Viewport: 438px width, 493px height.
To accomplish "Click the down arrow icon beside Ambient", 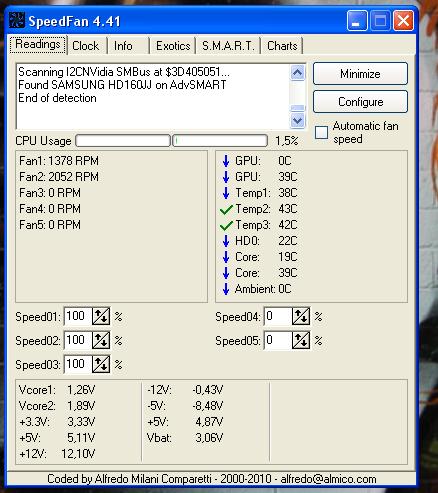I will coord(226,289).
